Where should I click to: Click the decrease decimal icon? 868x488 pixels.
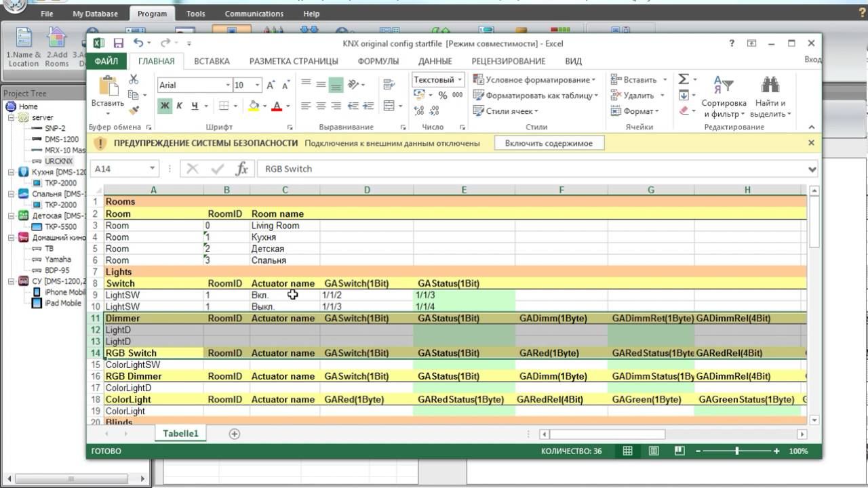435,111
